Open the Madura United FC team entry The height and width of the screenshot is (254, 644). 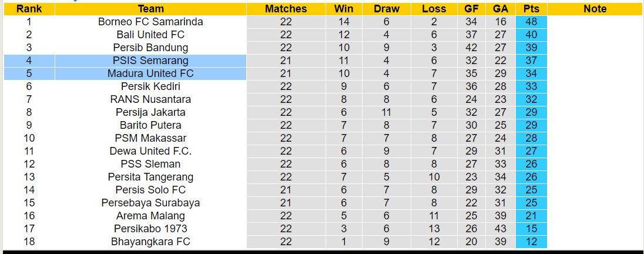tap(150, 73)
